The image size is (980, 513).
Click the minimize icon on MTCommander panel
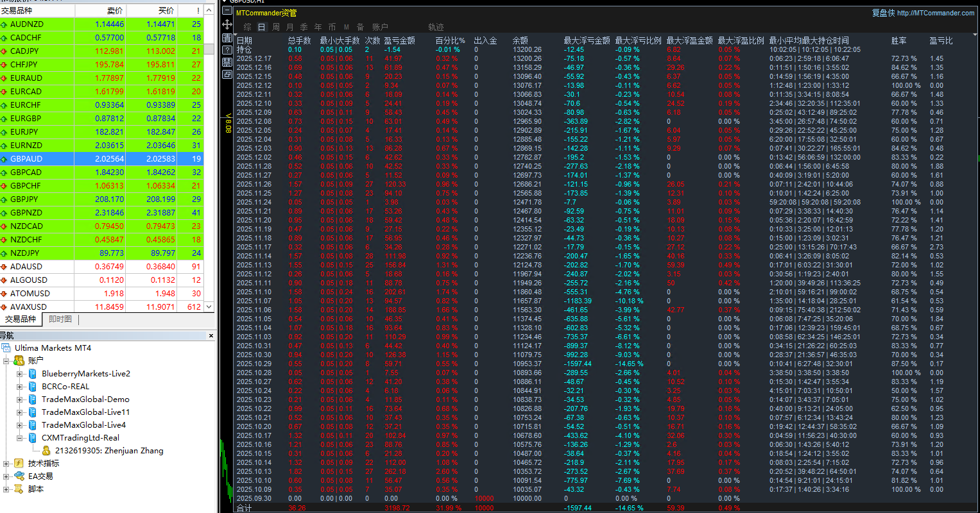click(x=227, y=11)
